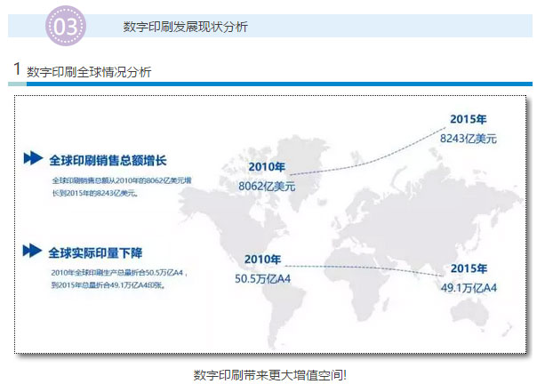Click the blue divider bar under the subheading
This screenshot has height=392, width=545.
tap(285, 84)
